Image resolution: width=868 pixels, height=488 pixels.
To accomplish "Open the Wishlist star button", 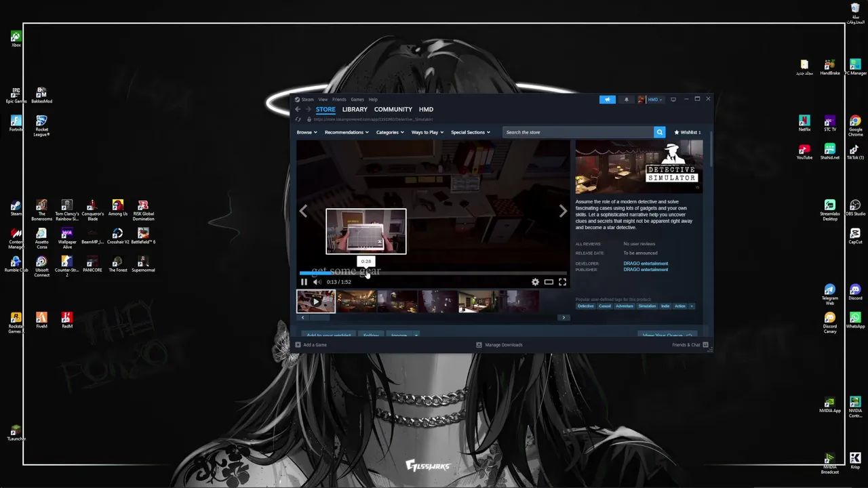I will click(x=687, y=132).
